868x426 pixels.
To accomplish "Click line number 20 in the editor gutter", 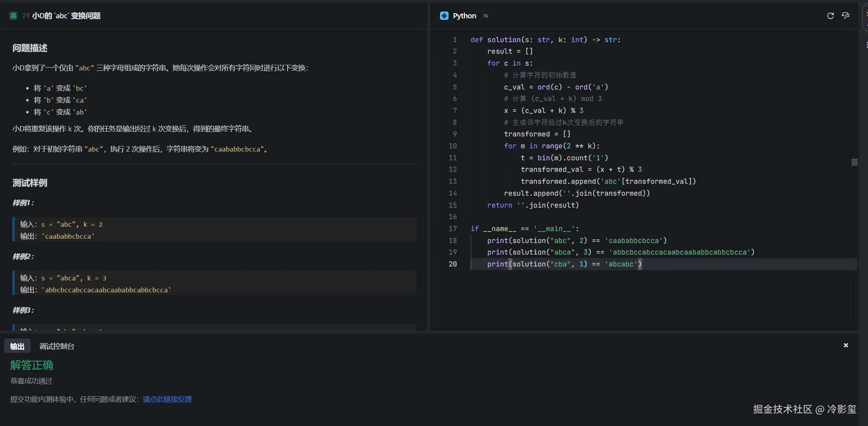I will click(453, 264).
